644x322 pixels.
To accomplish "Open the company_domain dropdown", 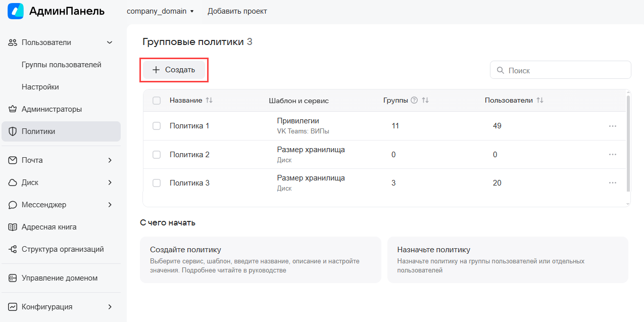I will (160, 11).
